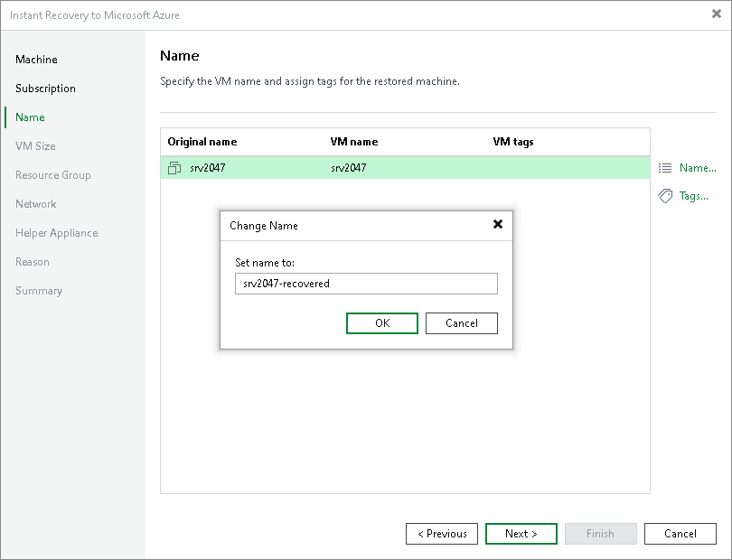Confirm new name with OK
The height and width of the screenshot is (560, 732).
pyautogui.click(x=382, y=323)
